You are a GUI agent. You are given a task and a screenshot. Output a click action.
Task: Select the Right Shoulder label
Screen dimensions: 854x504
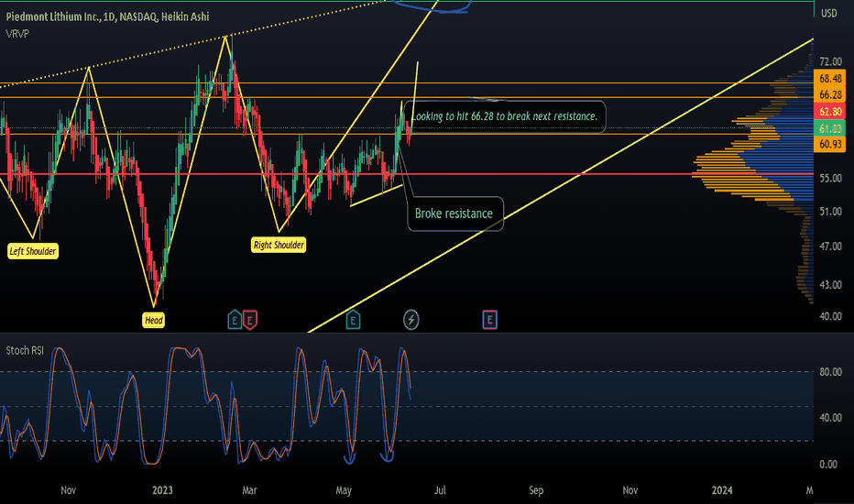[x=279, y=245]
